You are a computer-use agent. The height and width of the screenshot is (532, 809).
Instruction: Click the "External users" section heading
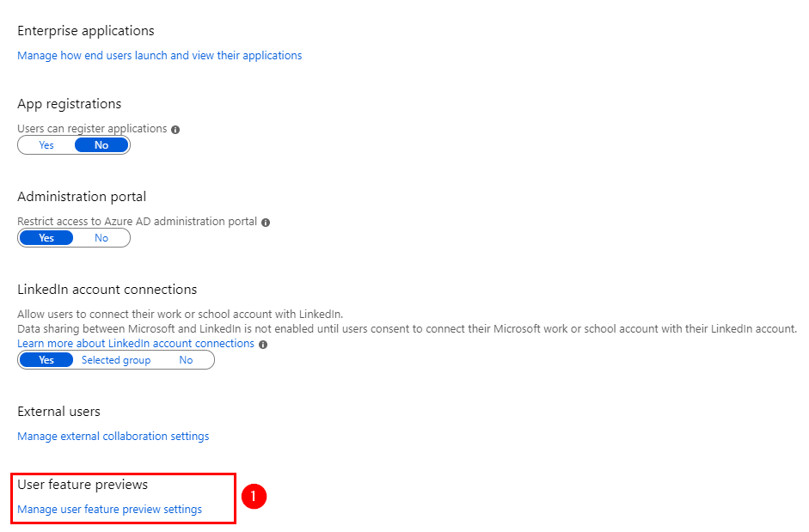[x=58, y=411]
